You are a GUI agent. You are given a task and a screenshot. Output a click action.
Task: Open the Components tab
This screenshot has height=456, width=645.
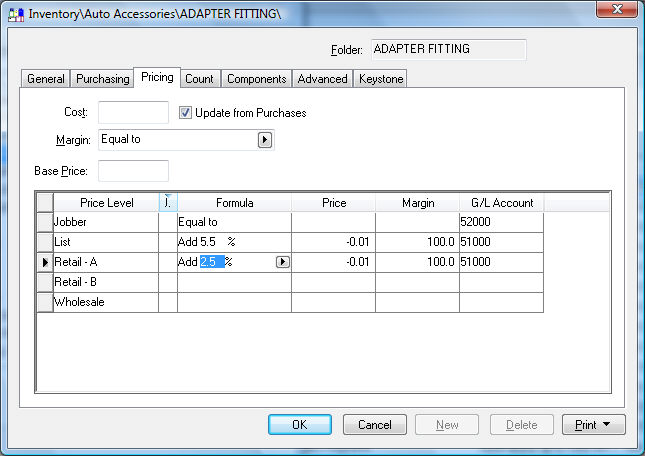click(256, 79)
